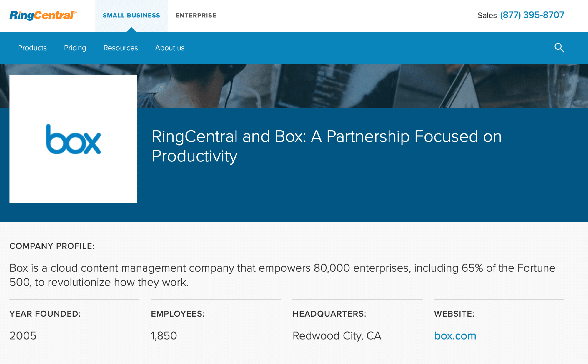The height and width of the screenshot is (364, 588).
Task: Call the sales number (877) 395-8707
Action: point(532,15)
